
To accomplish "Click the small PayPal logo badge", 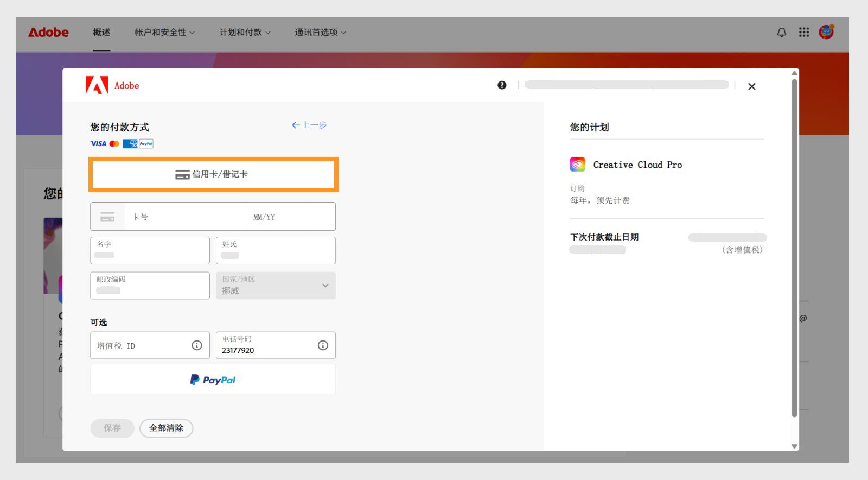I will [146, 143].
